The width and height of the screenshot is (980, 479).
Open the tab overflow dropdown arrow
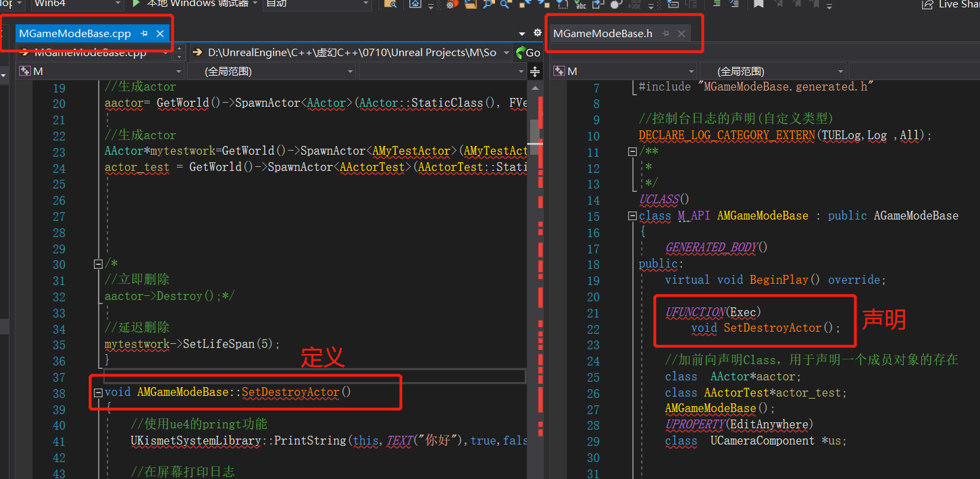[x=522, y=34]
